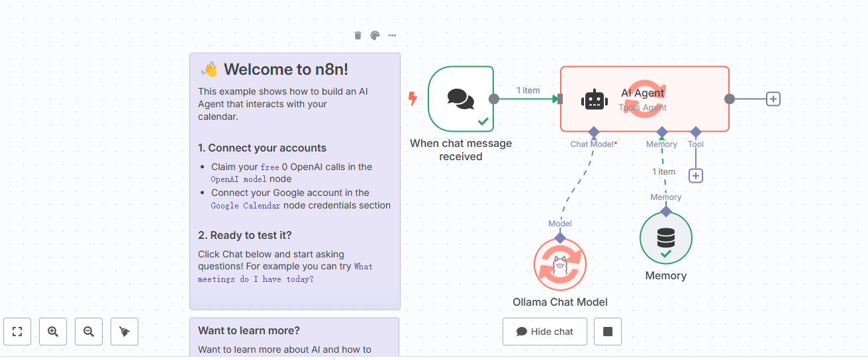
Task: Click the diamond connector above Memory node
Action: [x=666, y=211]
